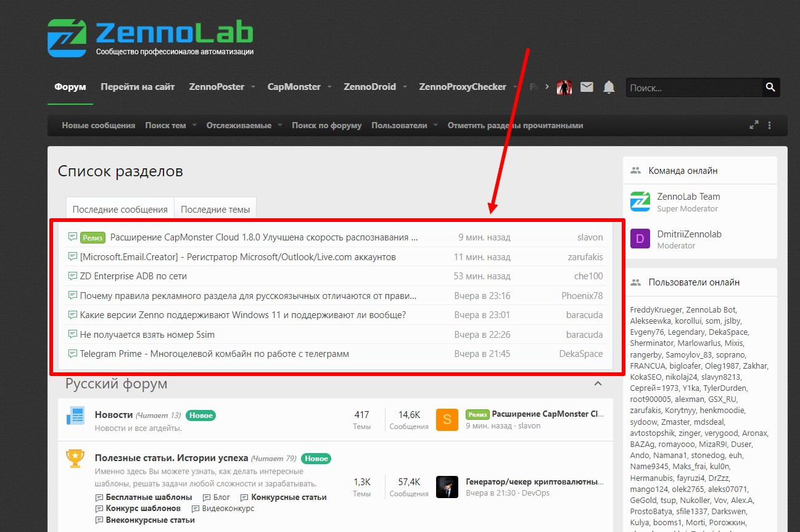The height and width of the screenshot is (532, 800).
Task: Go to Перейти на сайт
Action: pyautogui.click(x=138, y=87)
